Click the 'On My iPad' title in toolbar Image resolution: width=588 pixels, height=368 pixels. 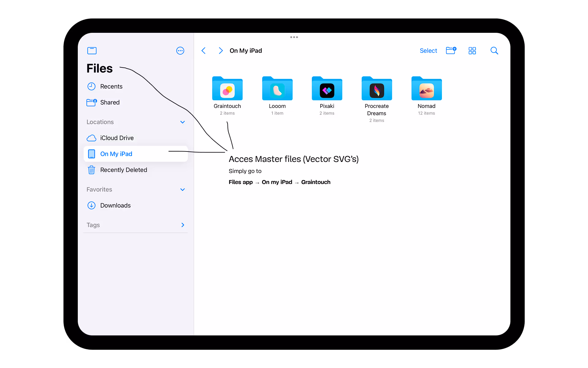click(246, 51)
